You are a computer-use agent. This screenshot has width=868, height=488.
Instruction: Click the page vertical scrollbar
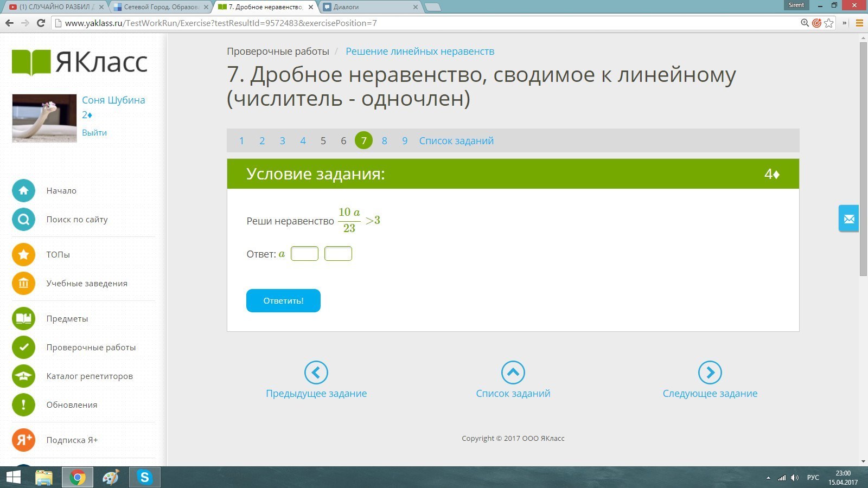click(x=863, y=159)
